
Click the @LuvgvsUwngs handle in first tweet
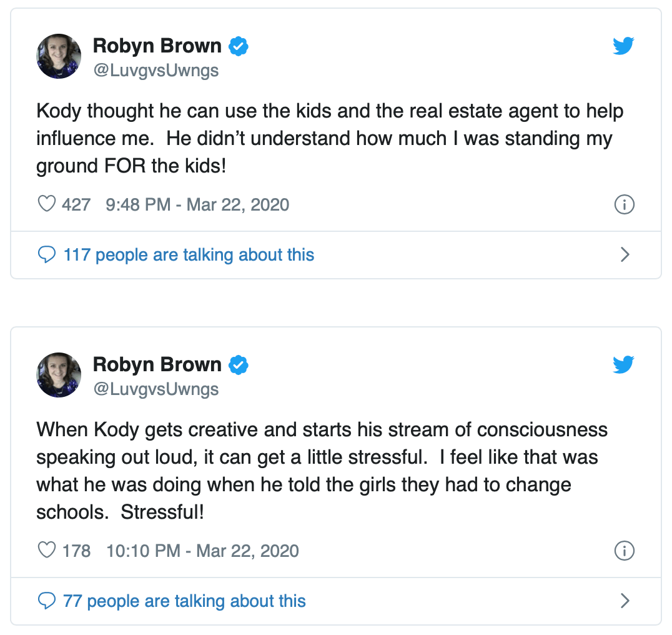click(x=156, y=70)
